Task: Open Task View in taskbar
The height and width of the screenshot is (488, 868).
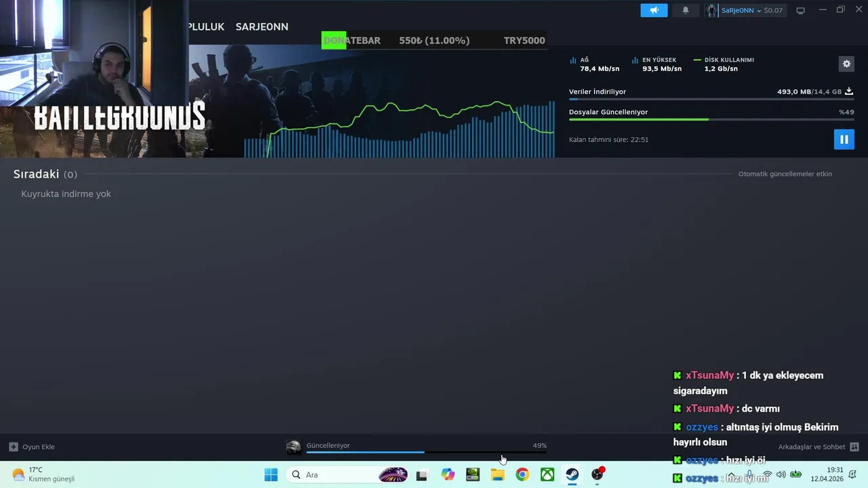Action: [x=422, y=474]
